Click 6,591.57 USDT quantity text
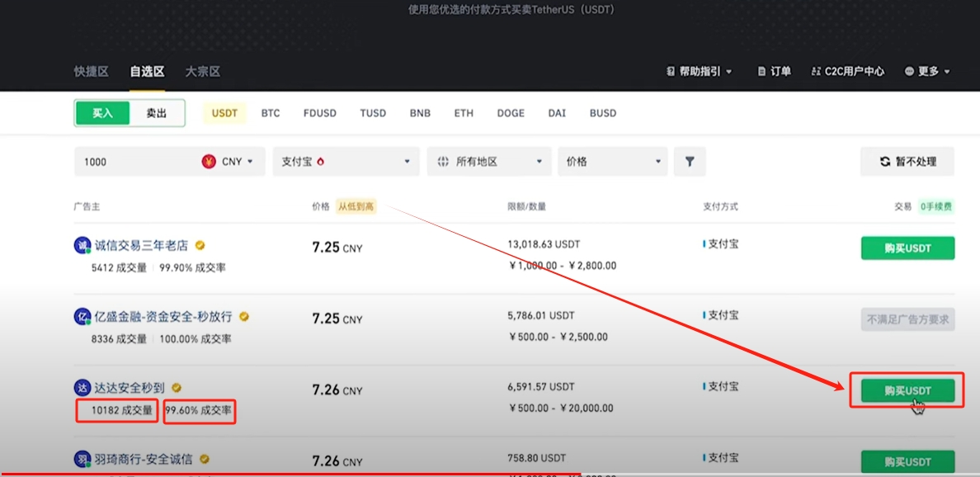Image resolution: width=980 pixels, height=477 pixels. (x=541, y=387)
